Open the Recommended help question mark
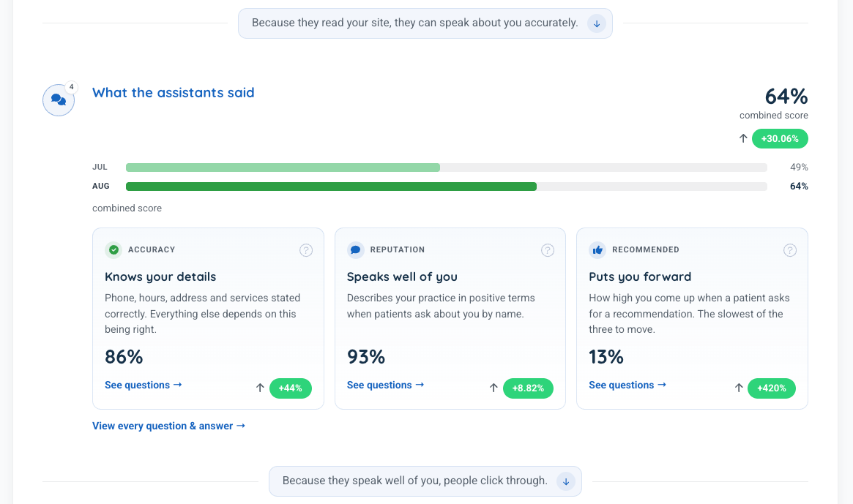 point(790,250)
